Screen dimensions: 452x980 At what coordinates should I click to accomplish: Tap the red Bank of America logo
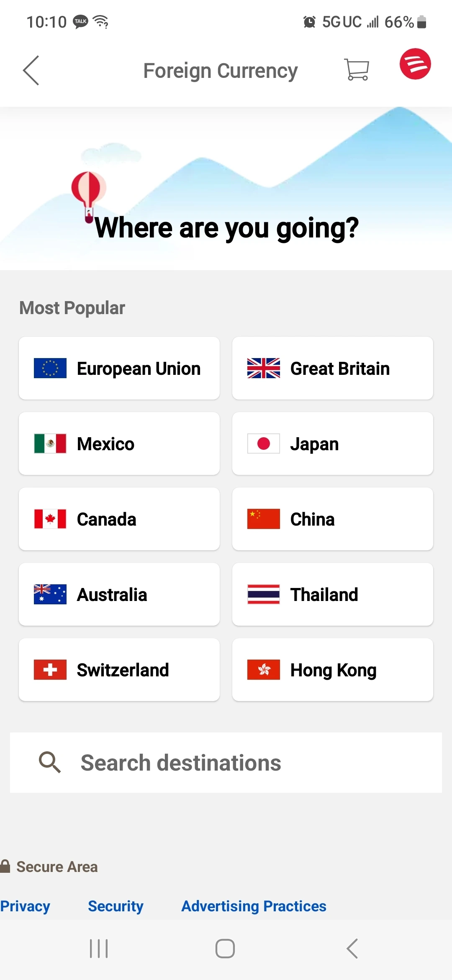[415, 64]
